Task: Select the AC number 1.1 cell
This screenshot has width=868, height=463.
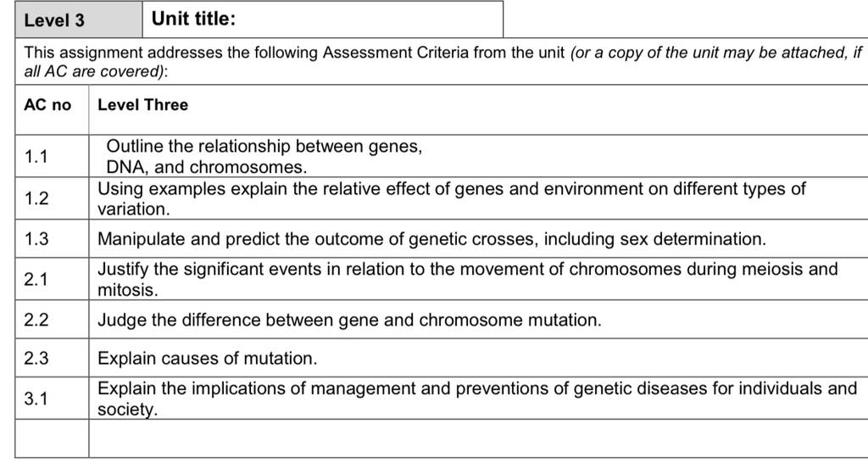Action: pyautogui.click(x=52, y=156)
